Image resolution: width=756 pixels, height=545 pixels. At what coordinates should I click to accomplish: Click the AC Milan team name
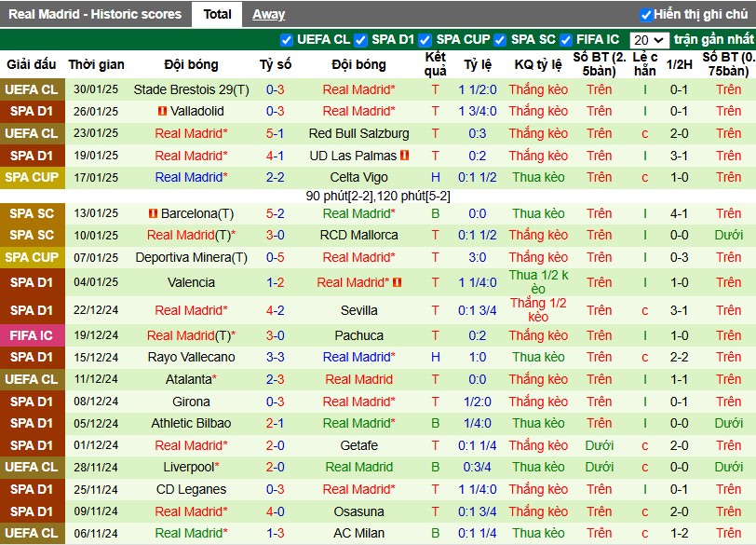coord(358,534)
